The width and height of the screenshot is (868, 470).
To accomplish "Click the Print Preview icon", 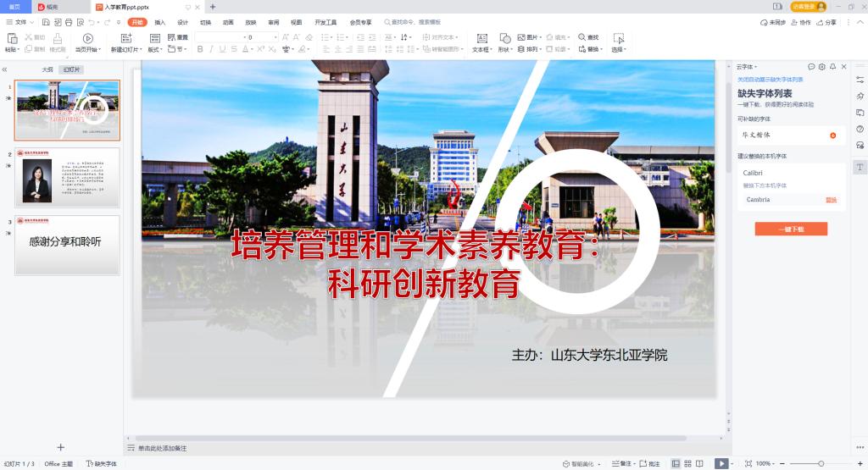I will 81,22.
